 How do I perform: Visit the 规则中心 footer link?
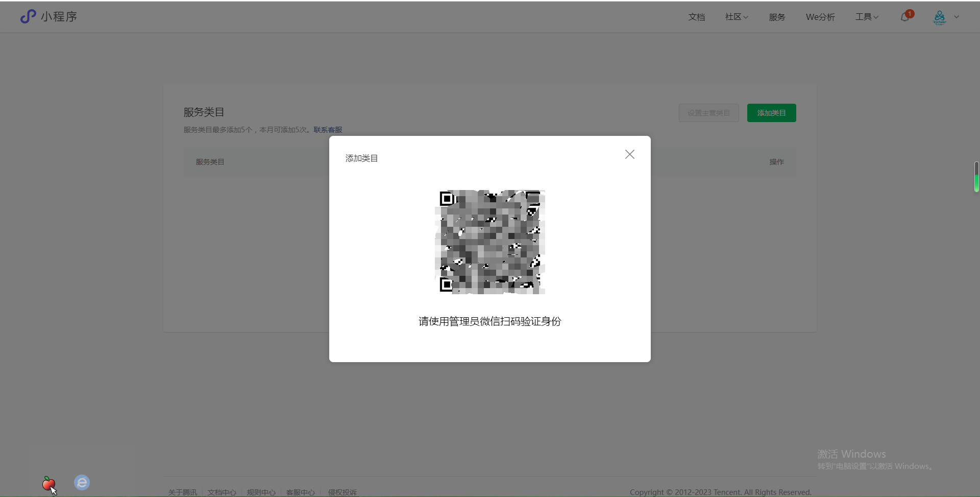coord(261,492)
